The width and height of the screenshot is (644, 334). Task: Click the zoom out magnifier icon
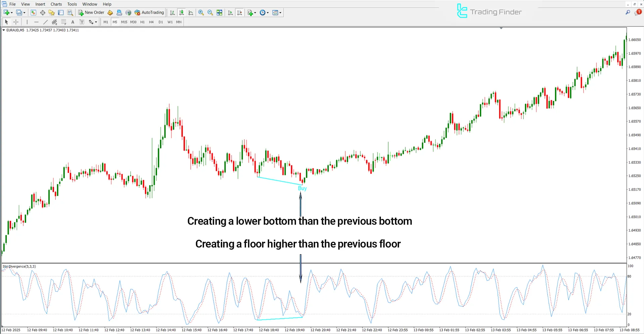[210, 12]
